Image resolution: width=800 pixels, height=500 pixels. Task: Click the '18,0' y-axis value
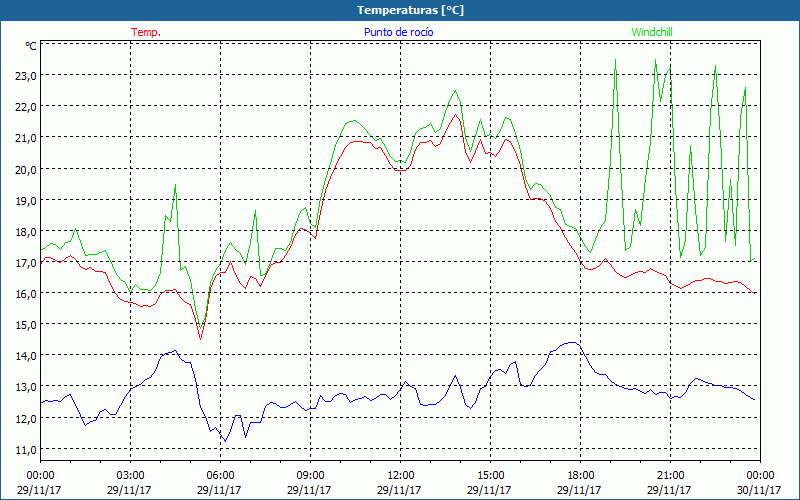26,232
